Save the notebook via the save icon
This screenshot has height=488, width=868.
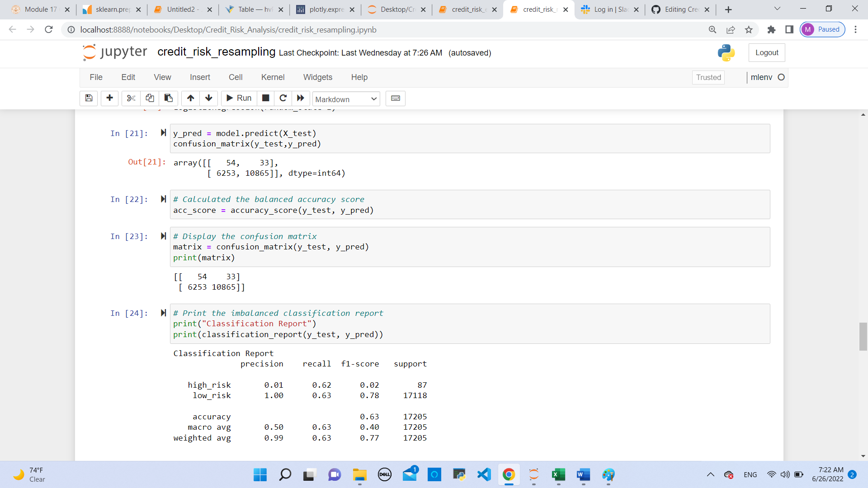pos(89,98)
